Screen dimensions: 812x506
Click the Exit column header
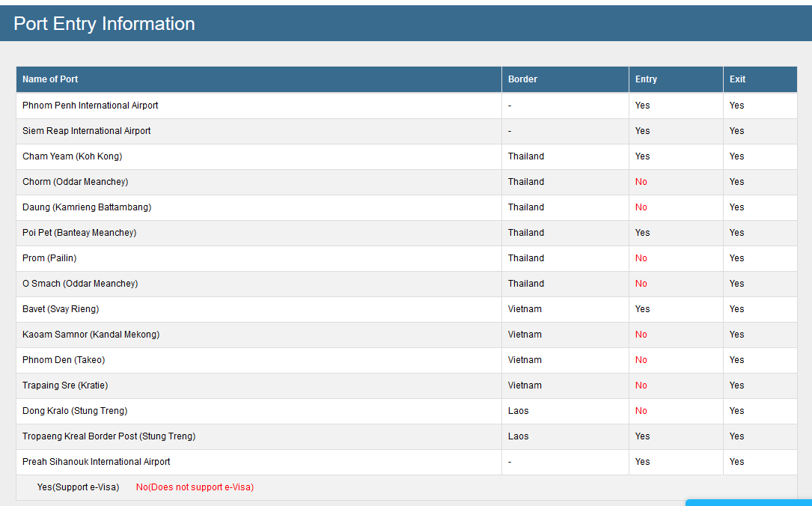pos(737,79)
